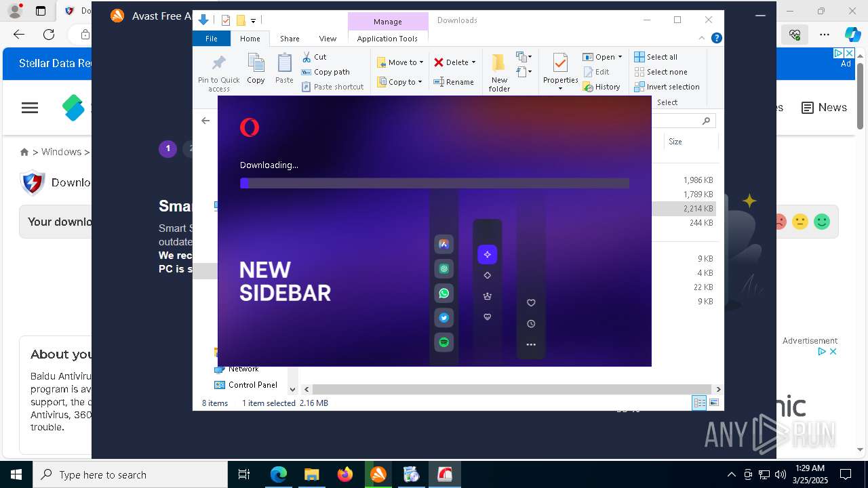
Task: Click Rename in the Organize group
Action: (454, 82)
